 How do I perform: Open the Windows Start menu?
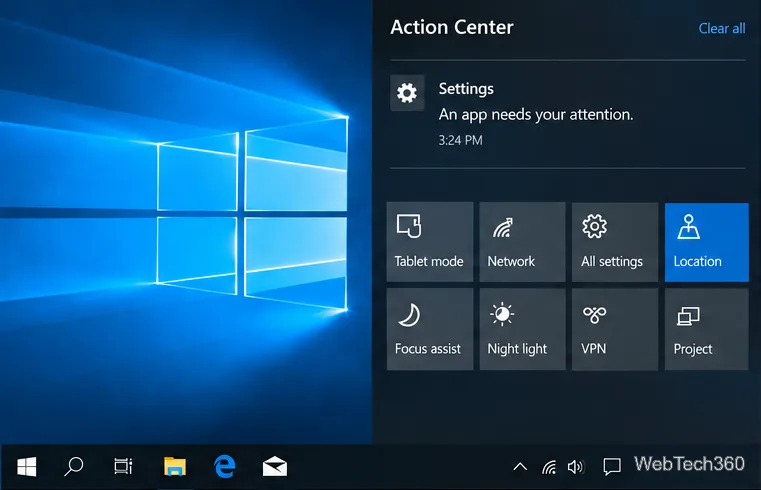click(x=27, y=467)
